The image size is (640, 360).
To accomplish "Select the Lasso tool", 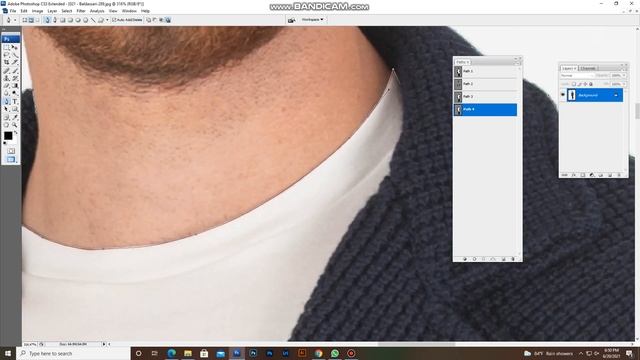I will pos(7,55).
